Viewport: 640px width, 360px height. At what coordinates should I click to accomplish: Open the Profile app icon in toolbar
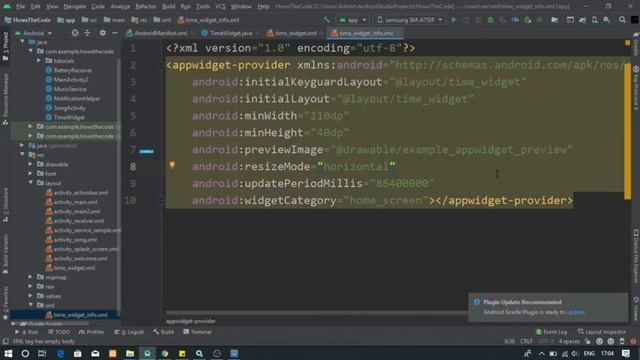515,20
